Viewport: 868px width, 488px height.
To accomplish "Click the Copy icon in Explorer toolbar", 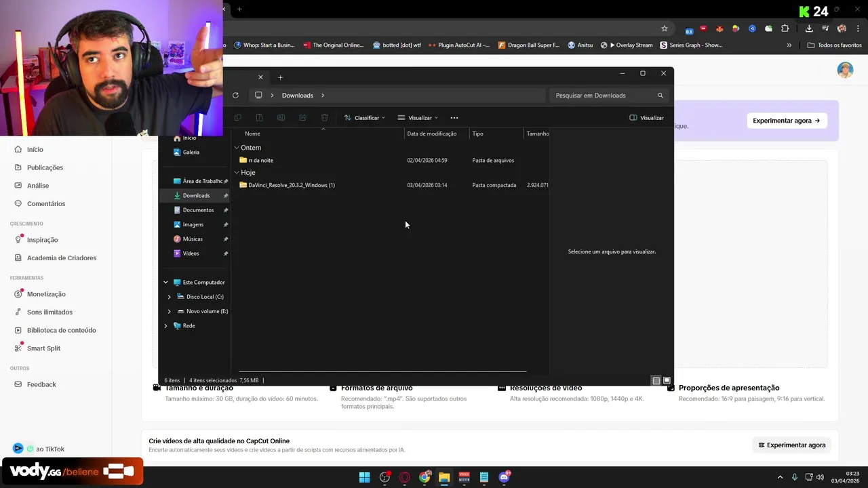I will click(237, 118).
